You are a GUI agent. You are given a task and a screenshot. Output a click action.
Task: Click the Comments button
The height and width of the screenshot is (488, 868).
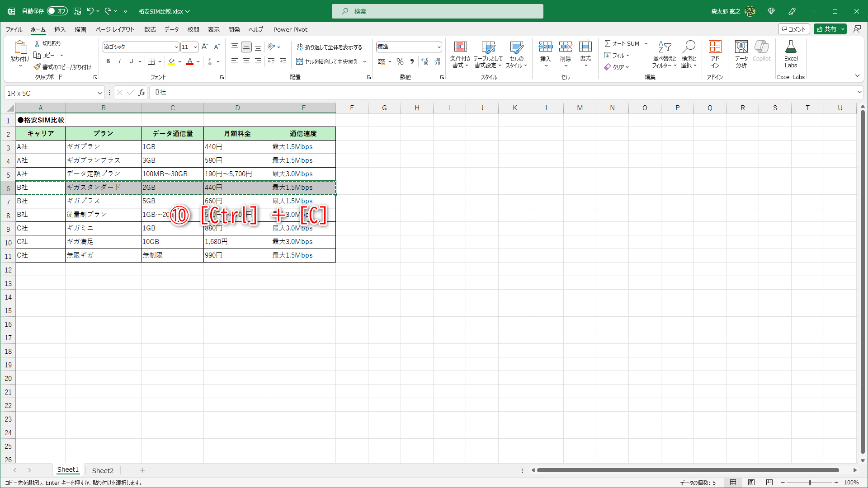pyautogui.click(x=794, y=29)
